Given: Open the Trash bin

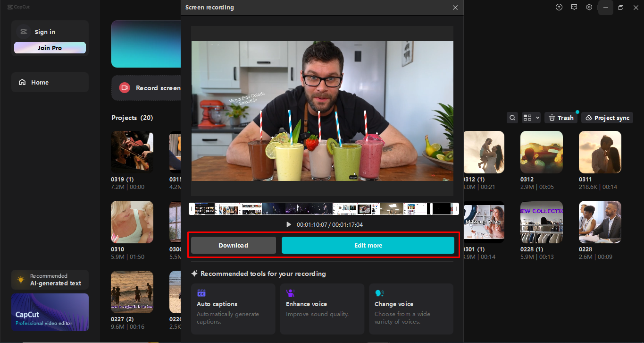Looking at the screenshot, I should coord(560,117).
